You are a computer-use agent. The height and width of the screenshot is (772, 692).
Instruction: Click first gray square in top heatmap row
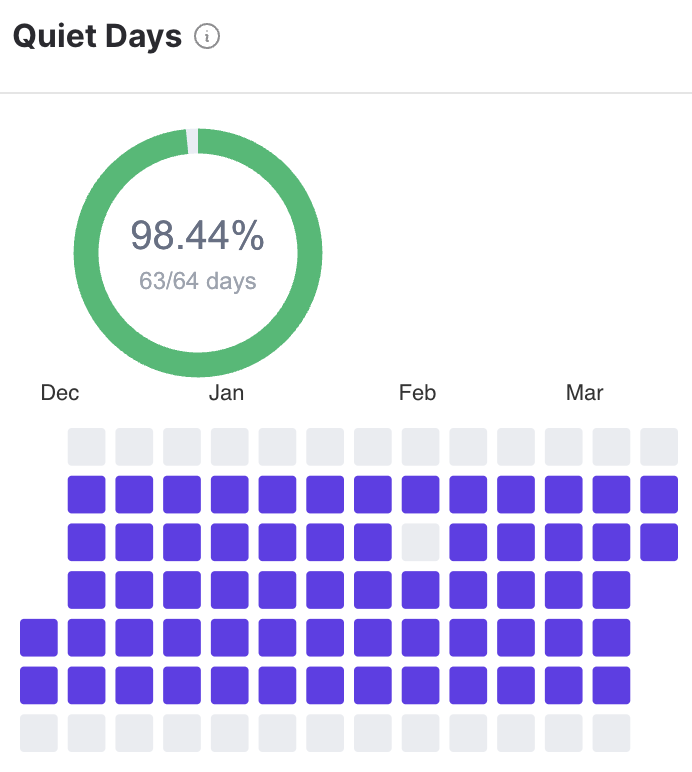(87, 446)
